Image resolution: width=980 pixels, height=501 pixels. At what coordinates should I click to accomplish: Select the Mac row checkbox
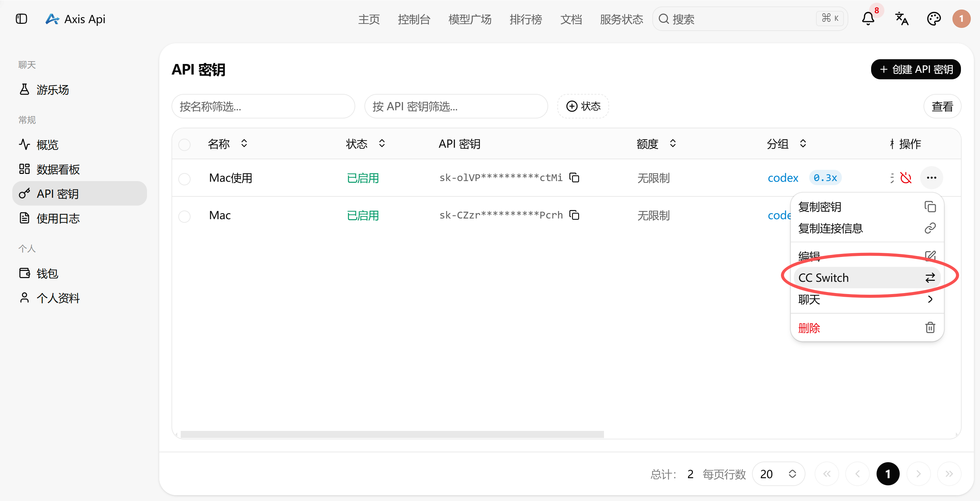184,216
